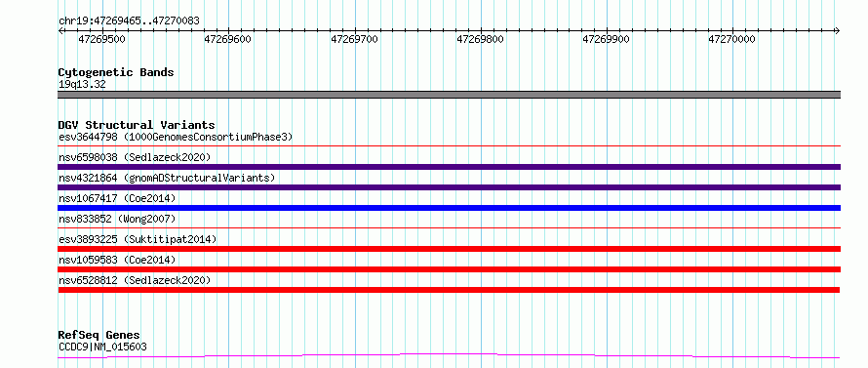Click the blue bar under nsv1067417

[449, 208]
